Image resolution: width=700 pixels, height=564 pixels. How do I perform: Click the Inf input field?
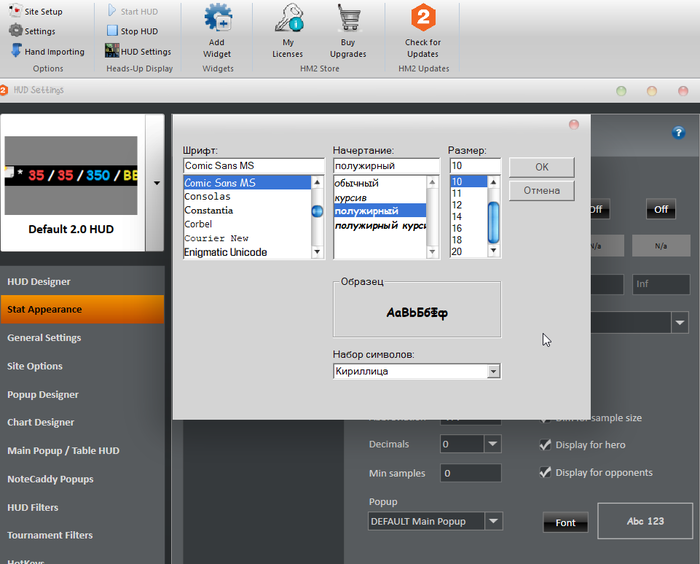point(661,284)
